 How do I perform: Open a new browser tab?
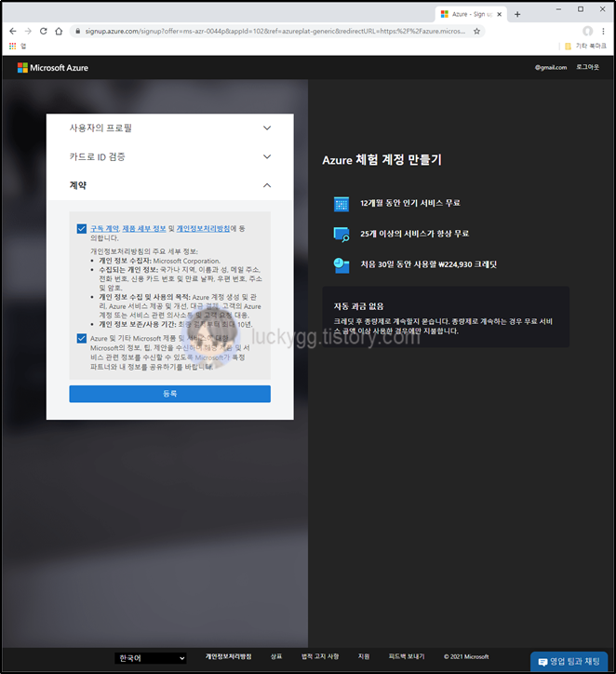(x=517, y=14)
